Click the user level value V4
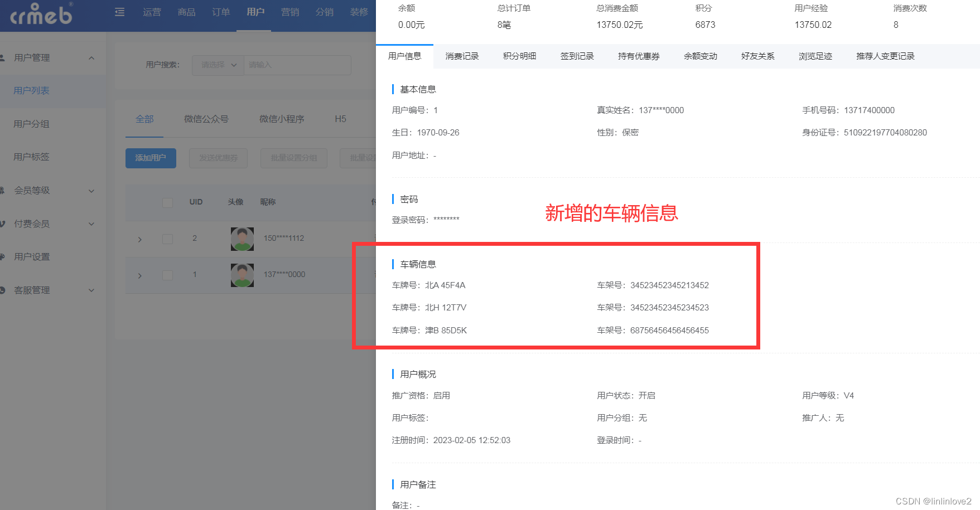980x510 pixels. point(848,396)
